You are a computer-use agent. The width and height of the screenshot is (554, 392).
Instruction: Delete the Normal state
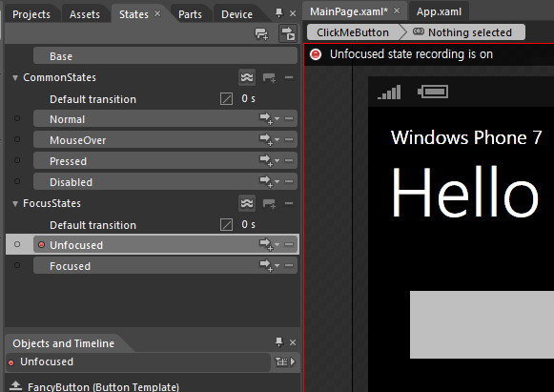tap(289, 119)
